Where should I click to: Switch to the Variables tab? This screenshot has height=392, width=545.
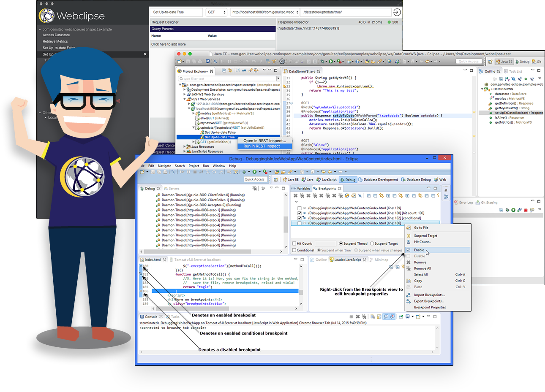click(x=301, y=189)
